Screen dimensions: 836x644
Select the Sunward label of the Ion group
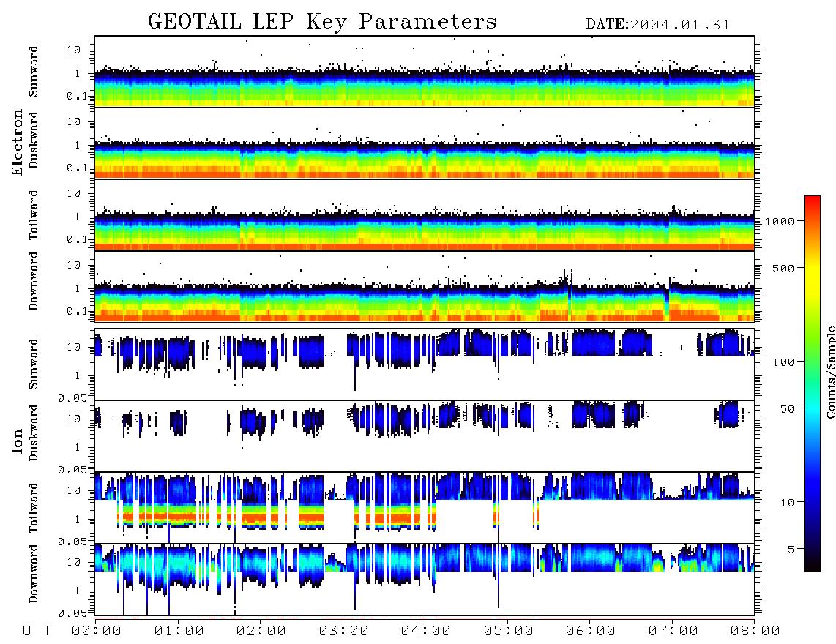click(34, 364)
